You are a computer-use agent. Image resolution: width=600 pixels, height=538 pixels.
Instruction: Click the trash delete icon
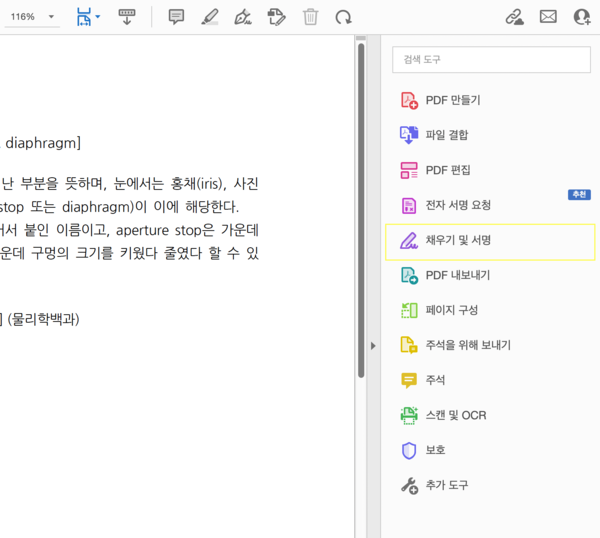tap(310, 17)
